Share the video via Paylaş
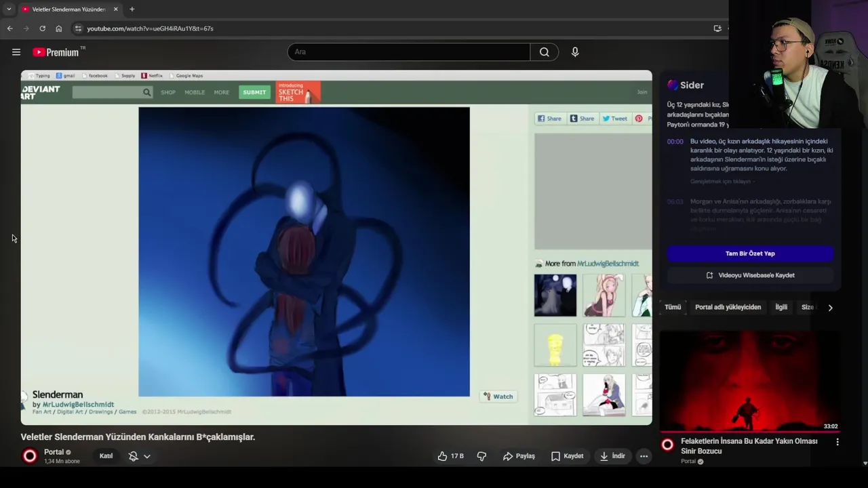 click(x=519, y=456)
